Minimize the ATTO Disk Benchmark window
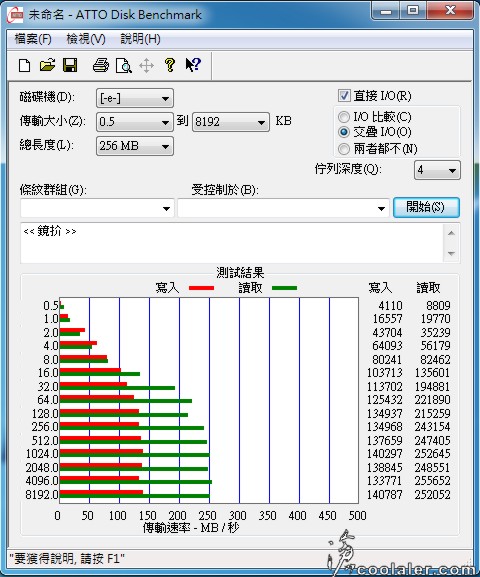 coord(385,11)
